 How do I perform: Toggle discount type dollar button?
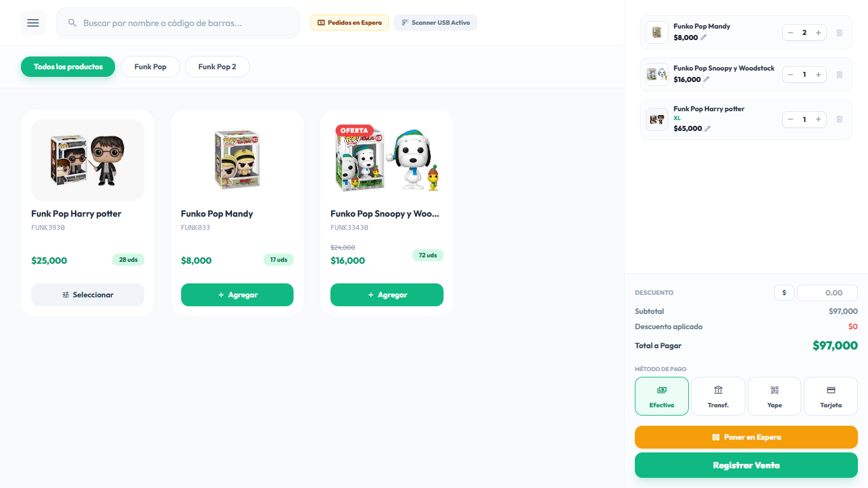point(784,293)
